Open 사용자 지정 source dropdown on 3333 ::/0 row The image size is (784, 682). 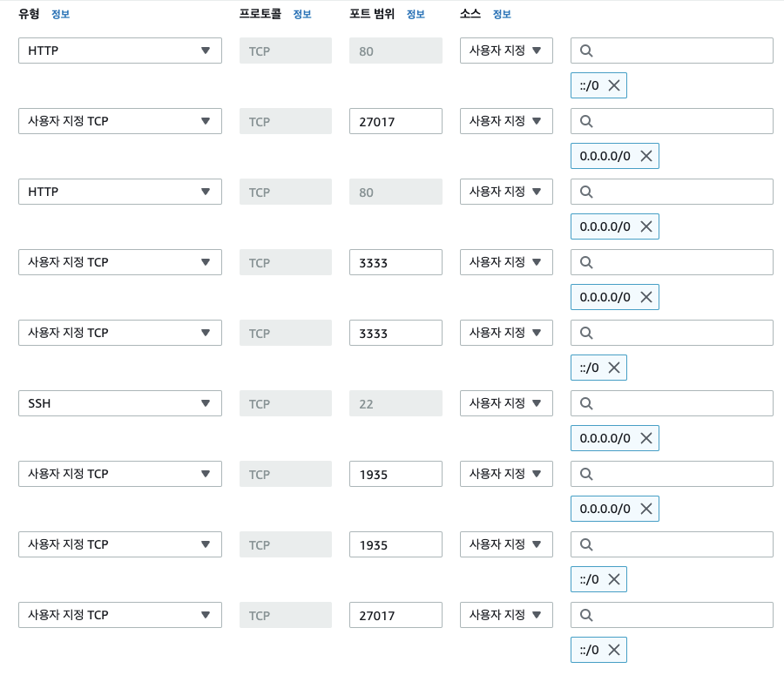[506, 333]
